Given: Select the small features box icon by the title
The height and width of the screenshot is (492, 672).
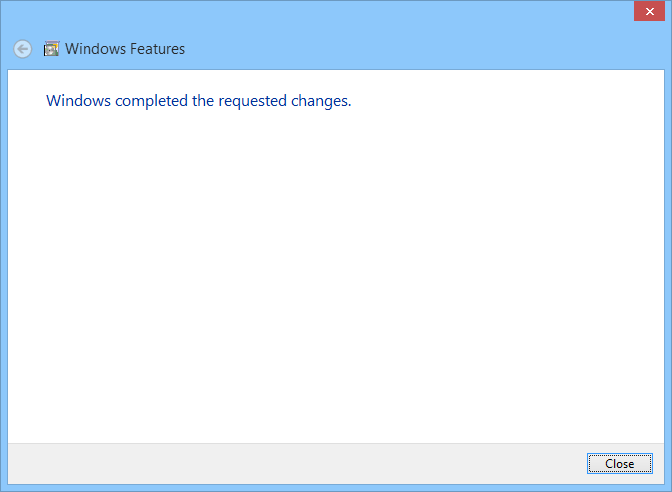Looking at the screenshot, I should coord(51,49).
